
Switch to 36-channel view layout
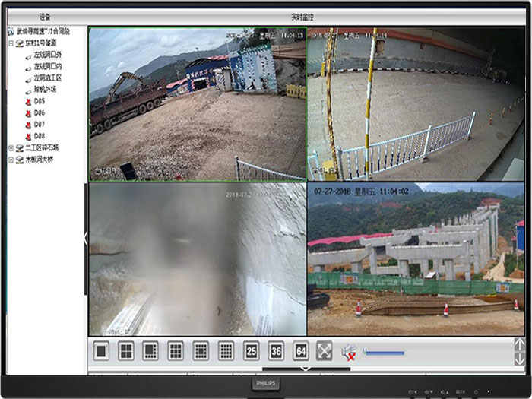coord(276,351)
